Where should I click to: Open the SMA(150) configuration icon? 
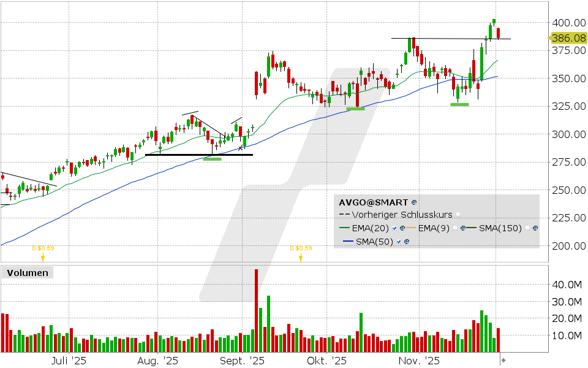click(535, 228)
